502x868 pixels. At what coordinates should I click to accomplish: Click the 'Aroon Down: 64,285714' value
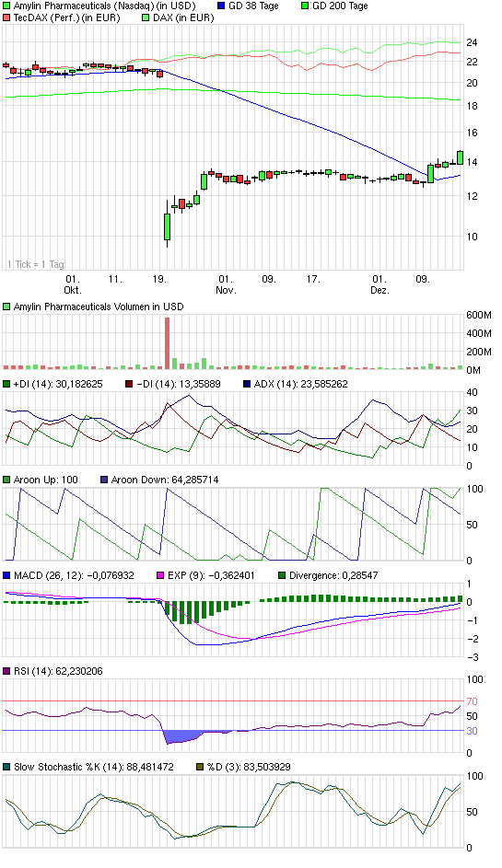coord(165,480)
